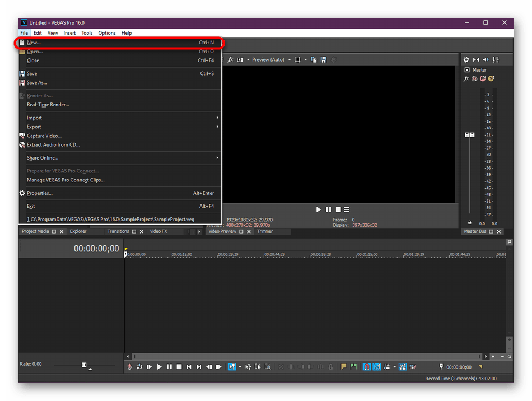Click the Master FX icon
Viewport: 532px width, 401px height.
tap(466, 79)
